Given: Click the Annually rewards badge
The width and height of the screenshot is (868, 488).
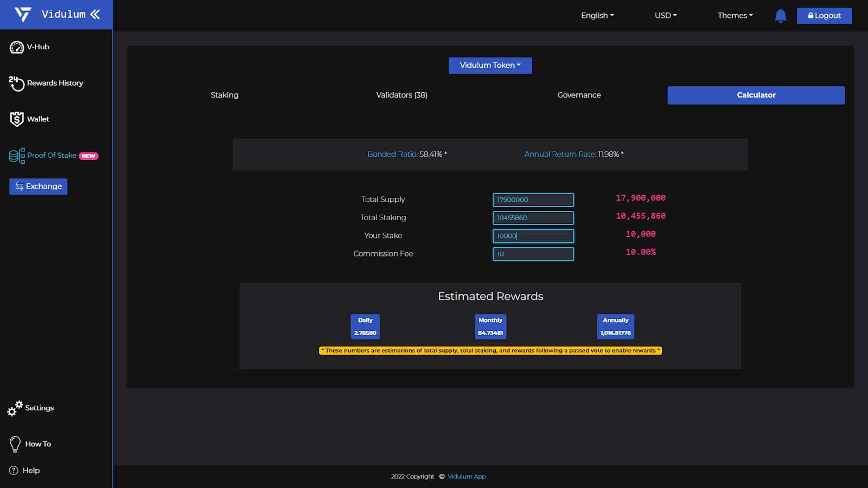Looking at the screenshot, I should click(616, 326).
